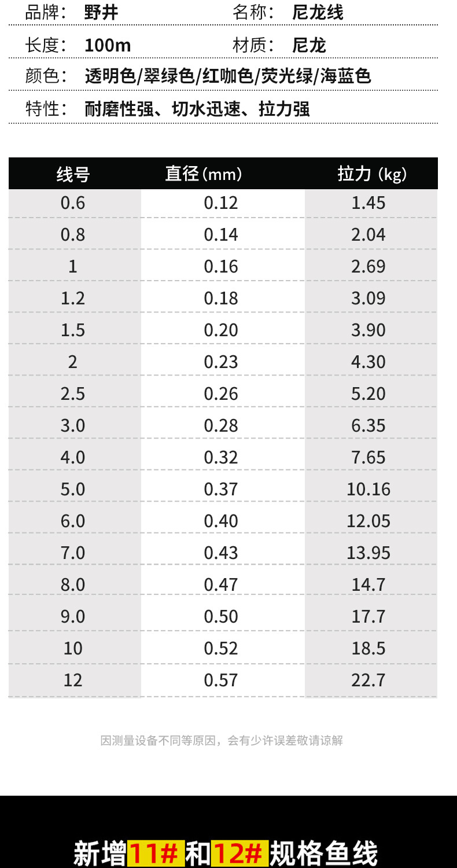Click the tension value 22.7
This screenshot has height=868, width=457.
368,681
